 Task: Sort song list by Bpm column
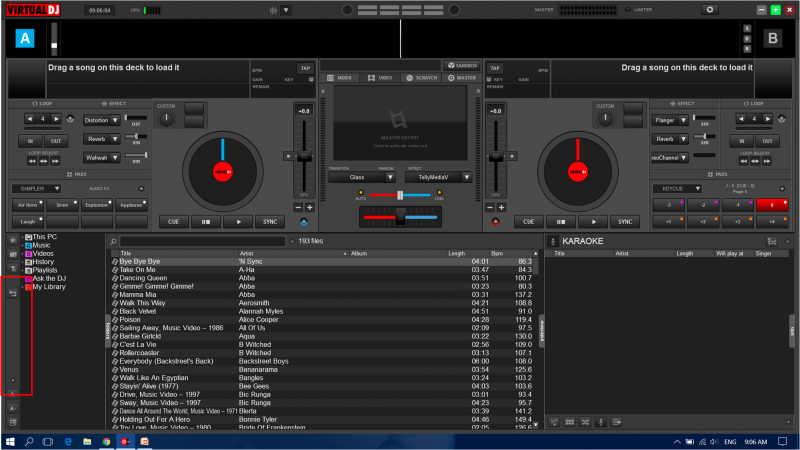[x=510, y=253]
